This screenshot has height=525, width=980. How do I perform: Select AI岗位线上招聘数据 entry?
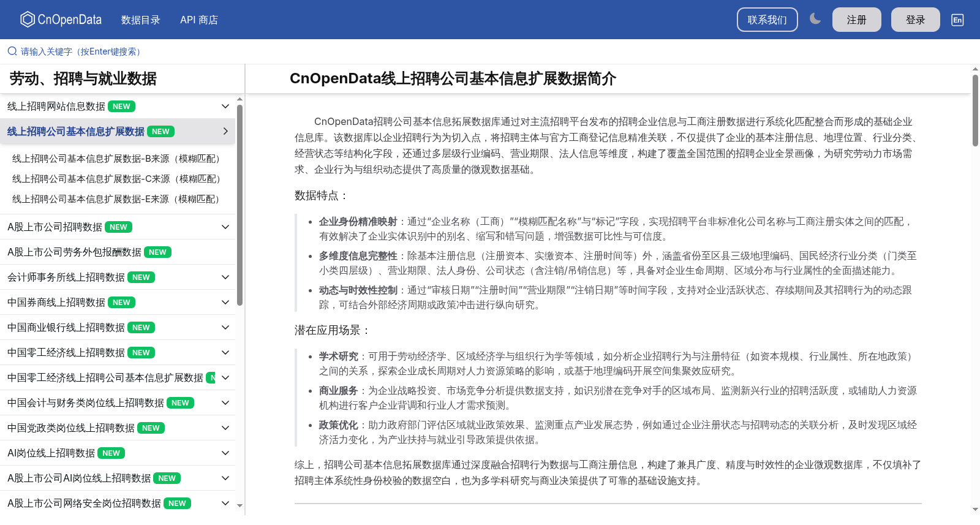(x=51, y=453)
